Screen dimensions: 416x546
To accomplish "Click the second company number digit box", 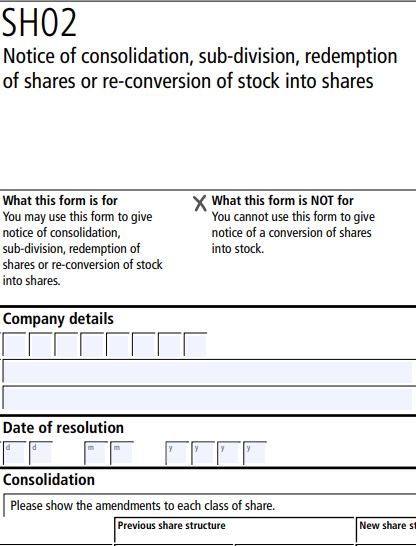I will tap(40, 344).
